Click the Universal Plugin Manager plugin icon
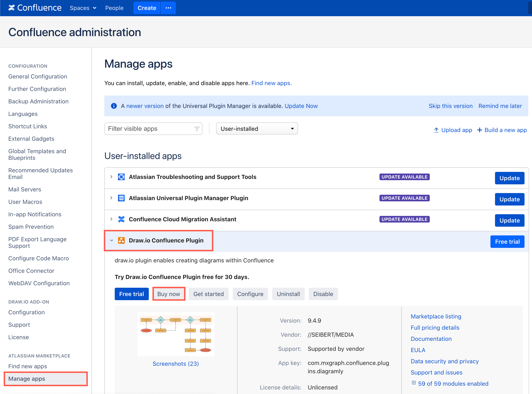This screenshot has width=532, height=394. pyautogui.click(x=122, y=198)
